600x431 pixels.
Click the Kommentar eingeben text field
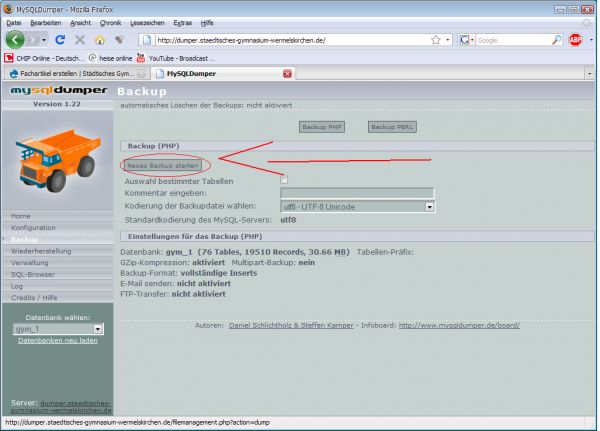[357, 193]
